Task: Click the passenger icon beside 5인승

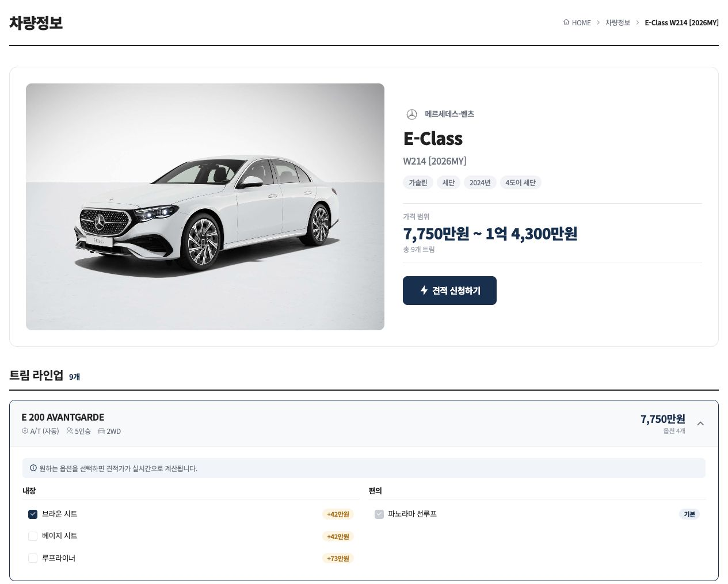Action: tap(70, 431)
